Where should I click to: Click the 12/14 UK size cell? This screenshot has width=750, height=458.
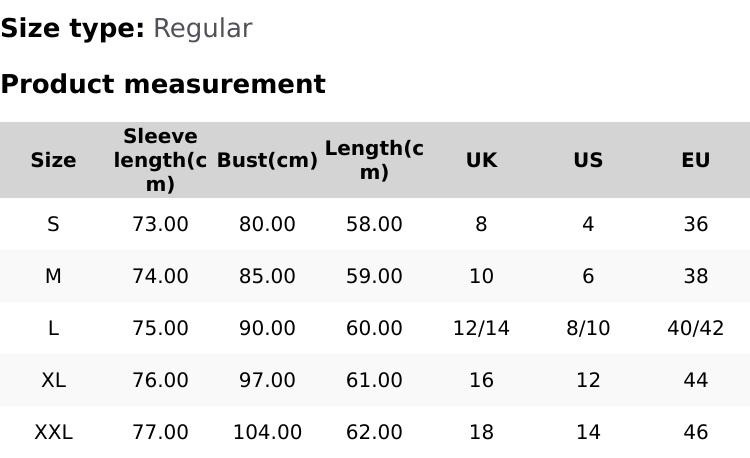(x=481, y=328)
